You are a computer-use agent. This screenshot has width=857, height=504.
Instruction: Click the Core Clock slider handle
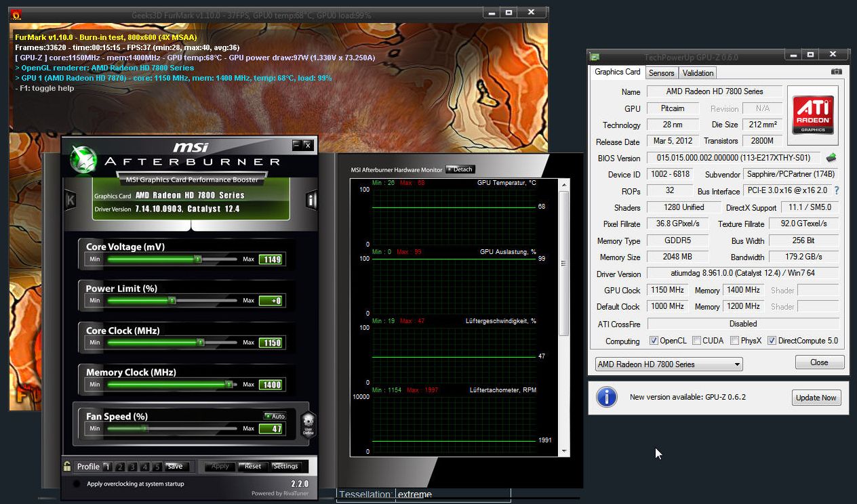point(201,343)
